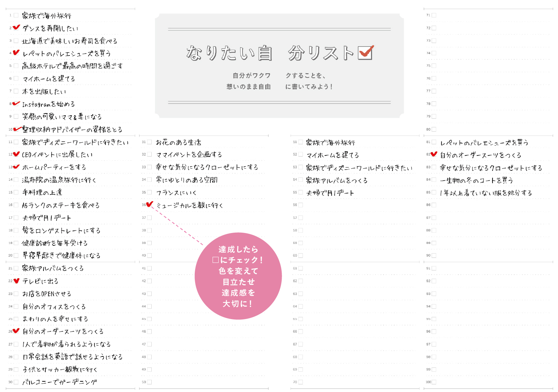Check the empty box numbered 71
The height and width of the screenshot is (392, 558).
pos(434,15)
